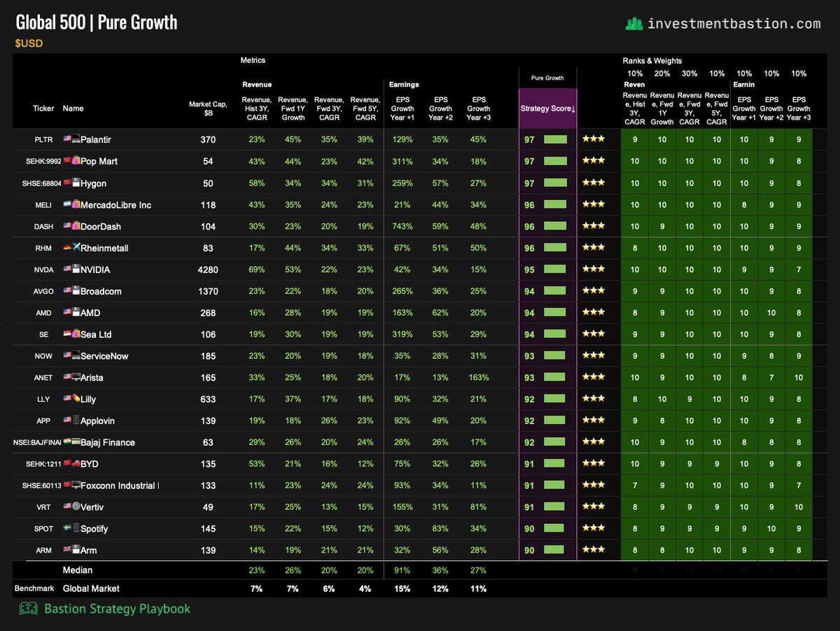Click the flag icons next to Arm
This screenshot has width=840, height=631.
click(x=71, y=551)
